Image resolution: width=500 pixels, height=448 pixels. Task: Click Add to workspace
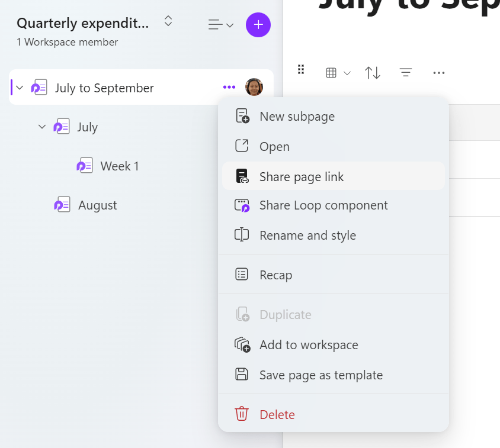pos(309,344)
